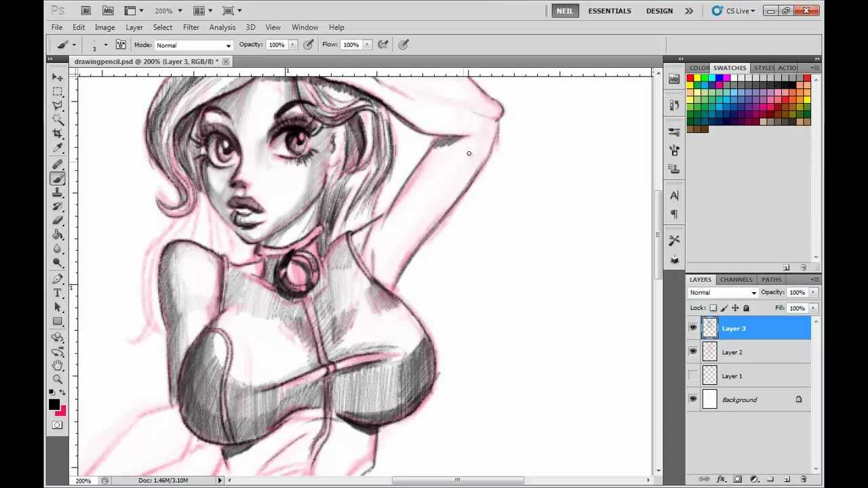868x488 pixels.
Task: Expand the brush Opacity slider arrow
Action: click(x=293, y=45)
